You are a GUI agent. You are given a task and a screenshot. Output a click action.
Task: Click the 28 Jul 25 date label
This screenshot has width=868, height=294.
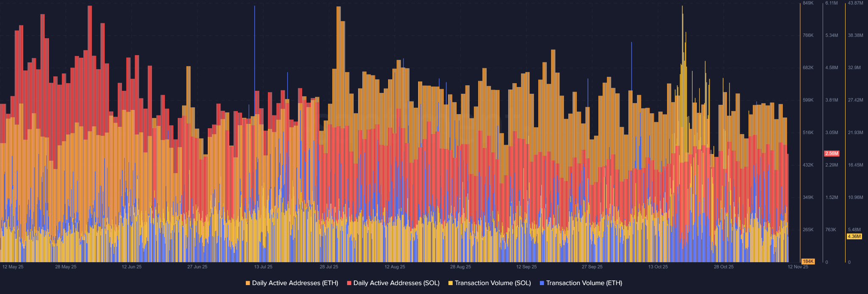point(329,267)
